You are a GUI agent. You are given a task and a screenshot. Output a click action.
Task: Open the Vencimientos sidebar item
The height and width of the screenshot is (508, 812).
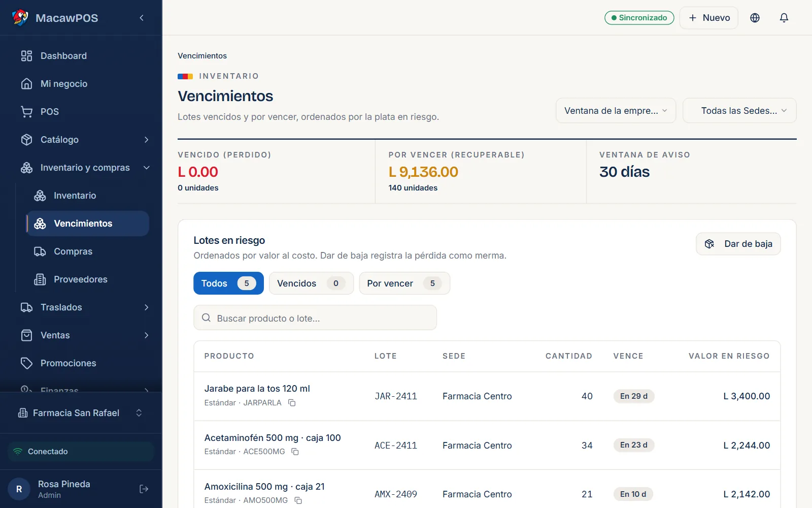(x=87, y=224)
